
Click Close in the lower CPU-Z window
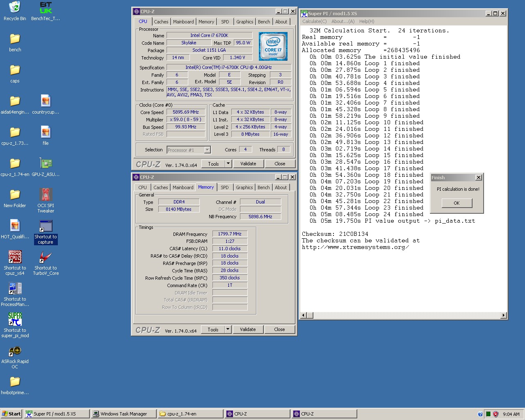point(279,329)
